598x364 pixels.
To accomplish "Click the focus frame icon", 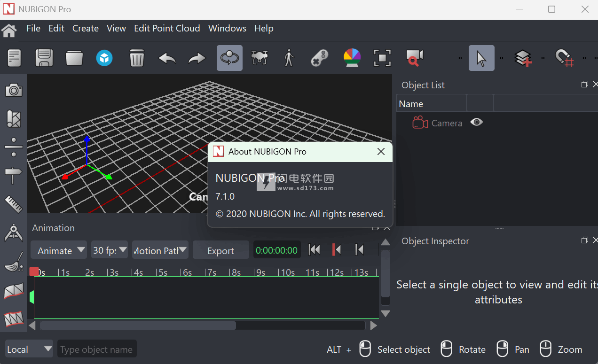I will point(382,58).
